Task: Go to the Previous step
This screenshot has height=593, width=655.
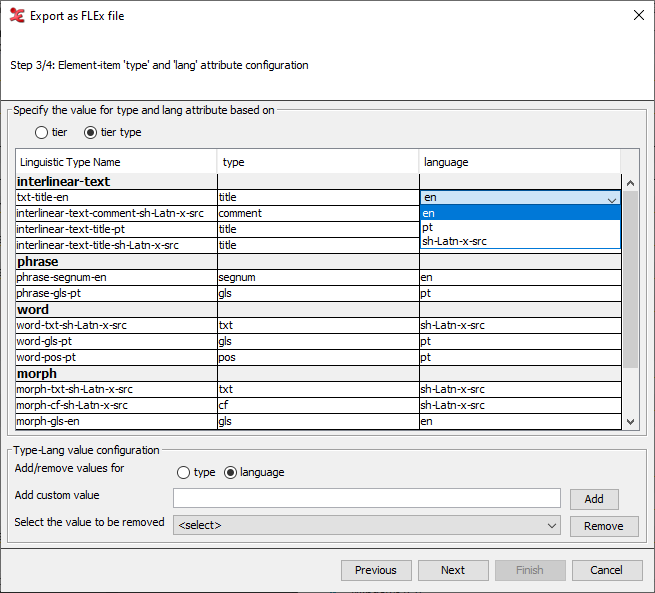Action: tap(376, 570)
